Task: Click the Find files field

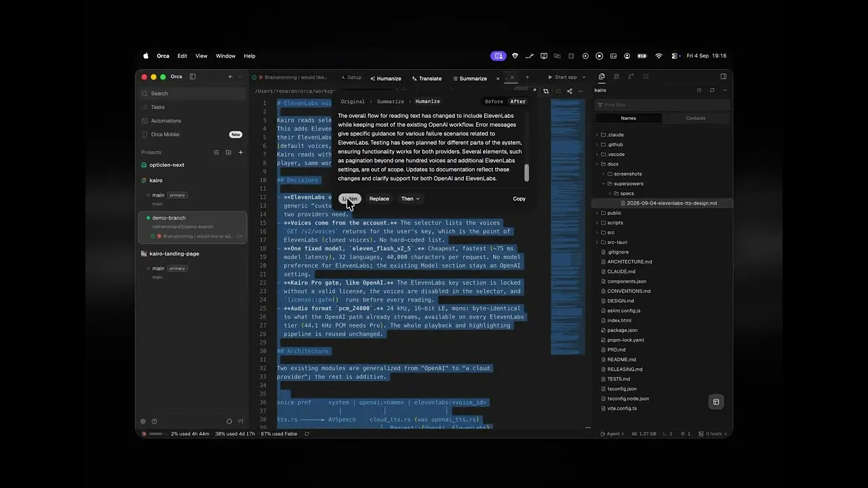Action: [x=663, y=105]
